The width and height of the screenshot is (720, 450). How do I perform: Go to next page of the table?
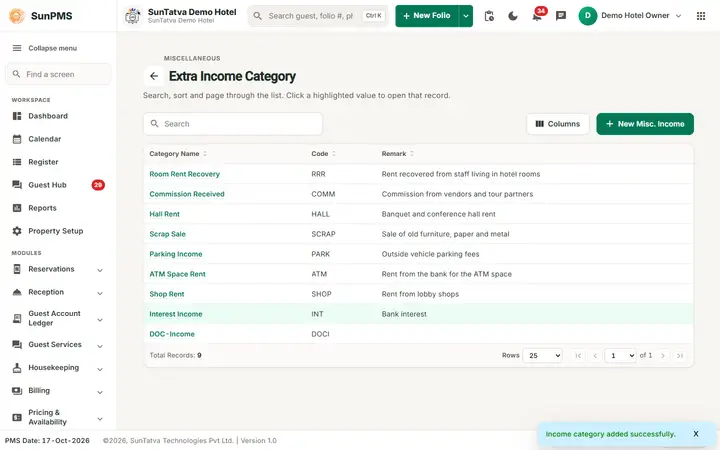[x=663, y=355]
